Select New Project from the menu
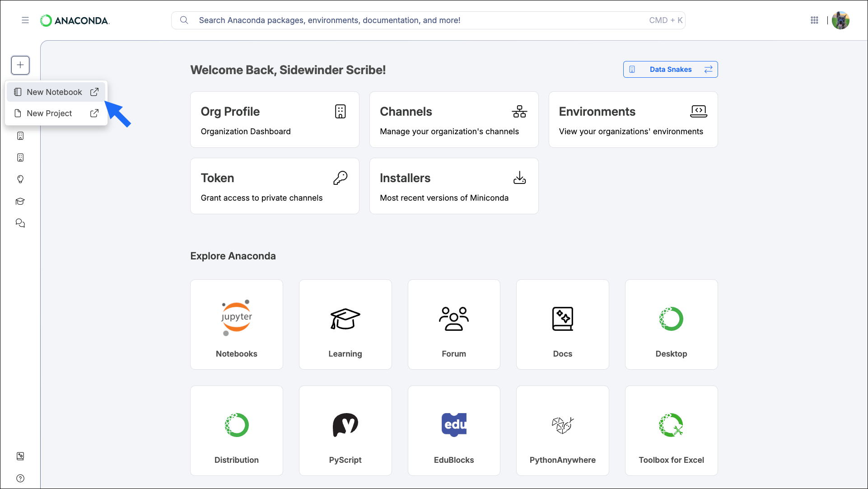Image resolution: width=868 pixels, height=489 pixels. (56, 113)
